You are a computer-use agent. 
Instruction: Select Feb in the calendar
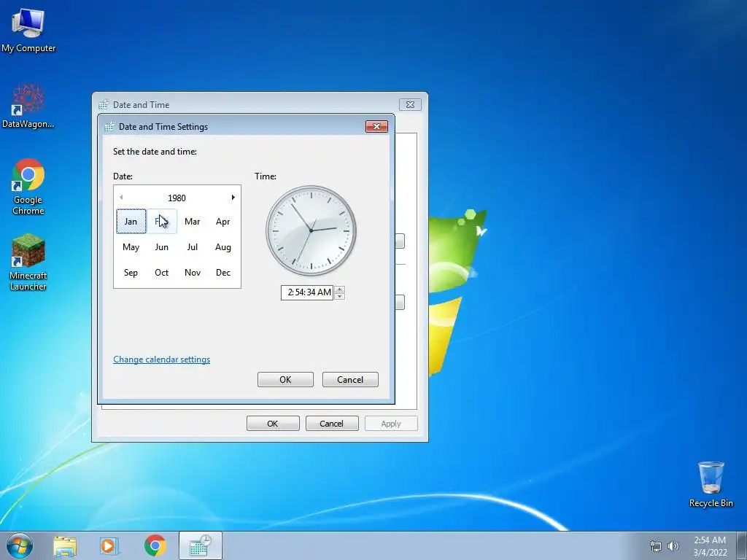click(162, 222)
